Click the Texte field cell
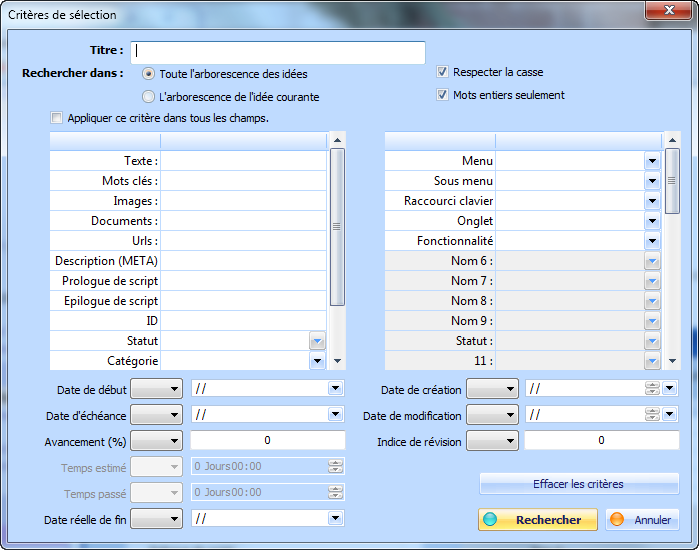Viewport: 699px width, 550px height. coord(243,160)
